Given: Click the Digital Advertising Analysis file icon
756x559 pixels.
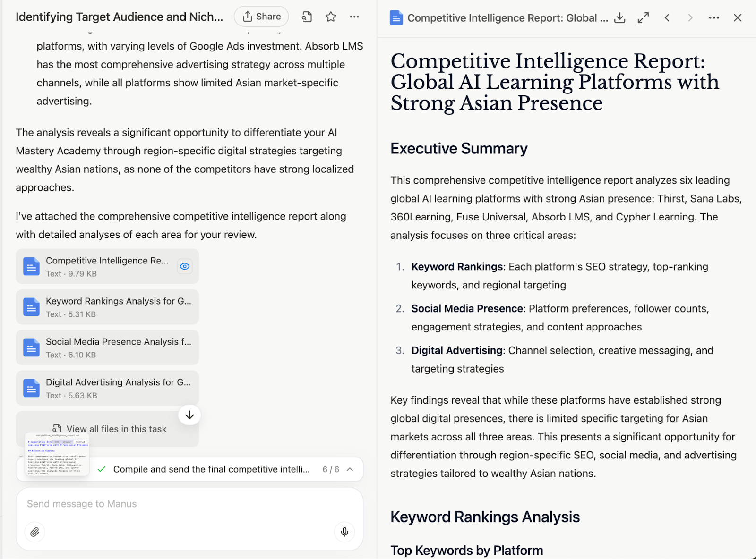Looking at the screenshot, I should [x=31, y=388].
